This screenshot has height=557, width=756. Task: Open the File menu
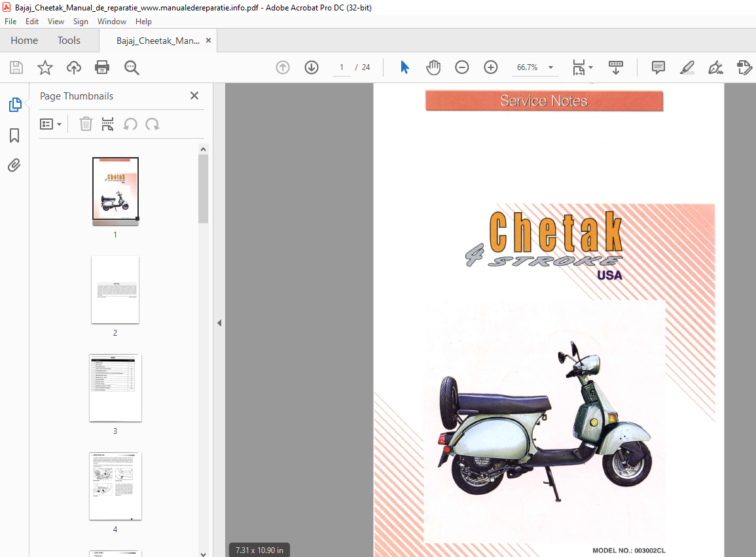(10, 21)
